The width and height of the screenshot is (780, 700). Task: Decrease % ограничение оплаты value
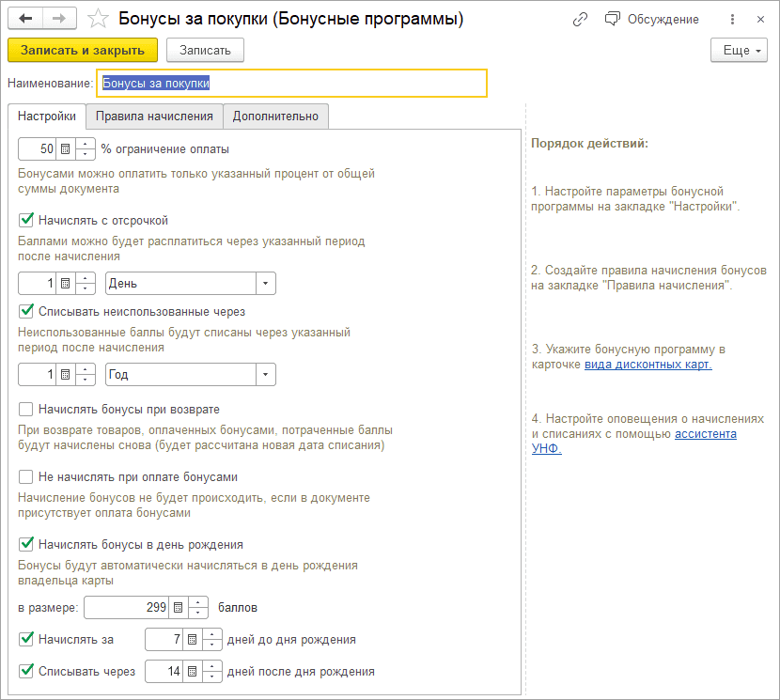[x=86, y=155]
